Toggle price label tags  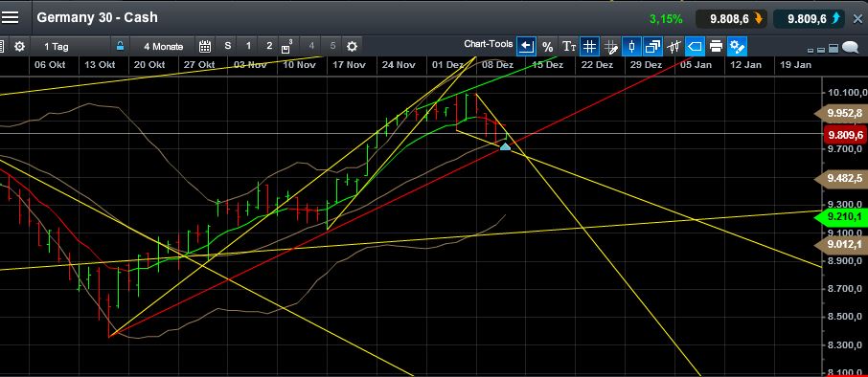pyautogui.click(x=695, y=47)
